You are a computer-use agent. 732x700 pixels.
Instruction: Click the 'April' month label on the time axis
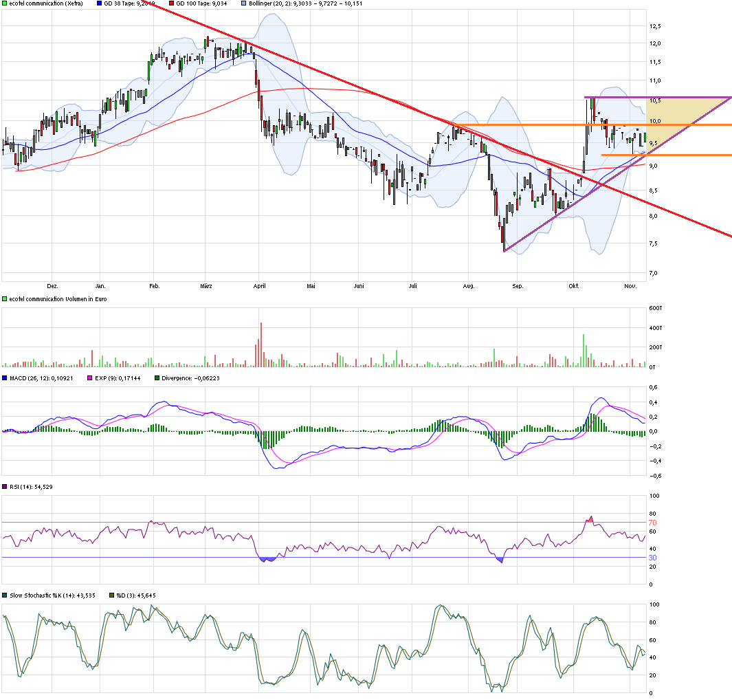click(260, 286)
